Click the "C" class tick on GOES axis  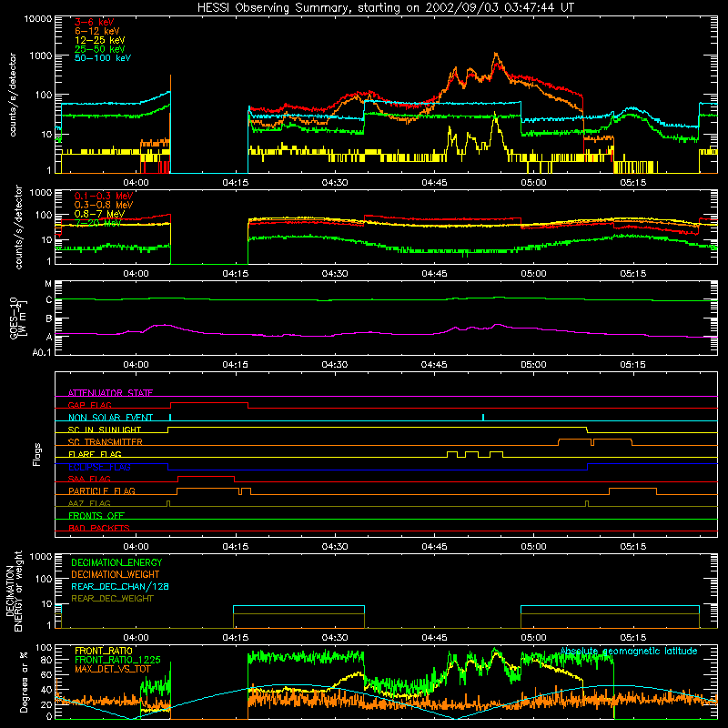coord(49,300)
